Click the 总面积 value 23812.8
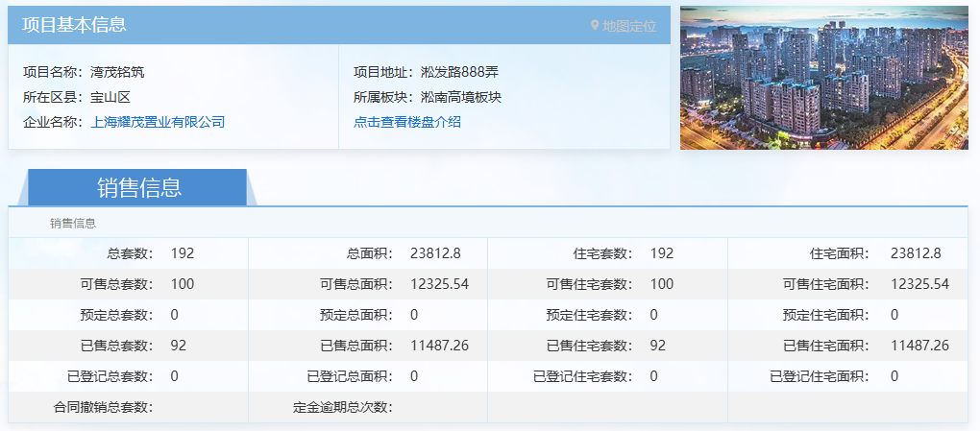 (x=435, y=253)
